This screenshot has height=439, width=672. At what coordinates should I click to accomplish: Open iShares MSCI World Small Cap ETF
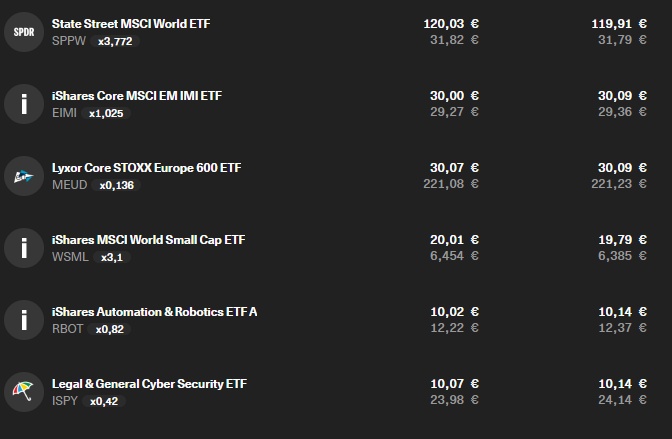pyautogui.click(x=148, y=240)
